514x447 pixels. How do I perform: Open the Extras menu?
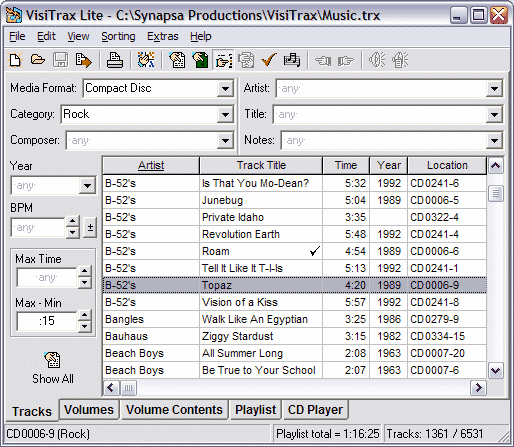[163, 36]
